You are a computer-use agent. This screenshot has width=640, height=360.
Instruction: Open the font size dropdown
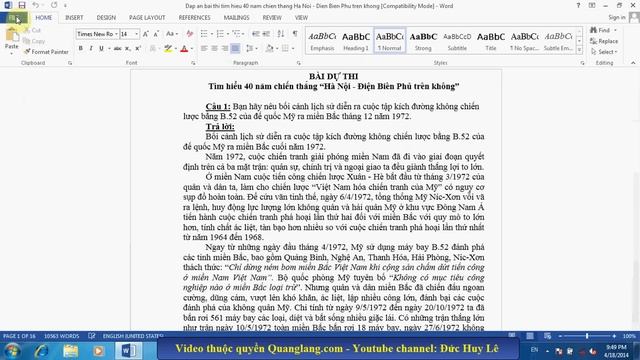click(x=137, y=34)
